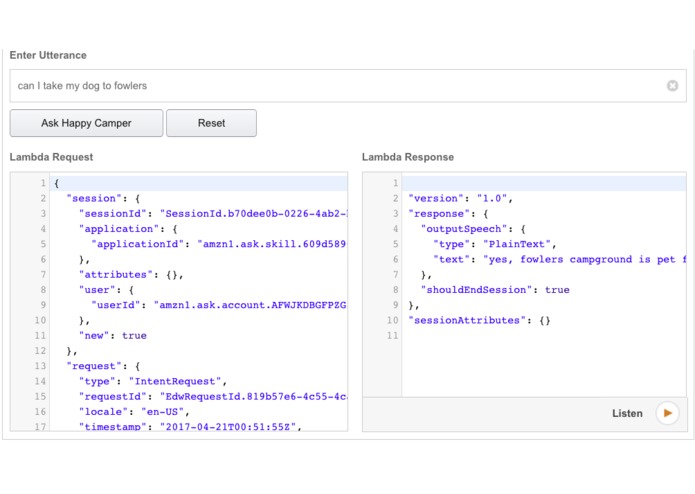The height and width of the screenshot is (494, 695).
Task: Click the Reset button
Action: tap(211, 123)
